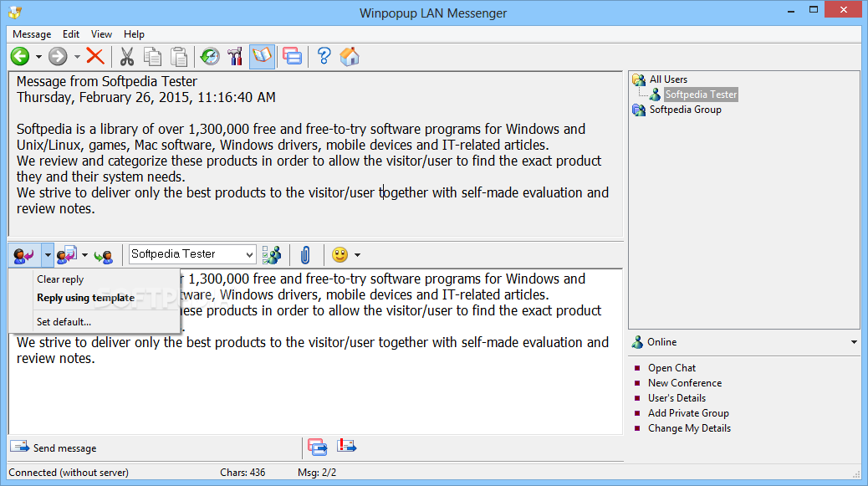
Task: Select Softpedia Tester in the user tree
Action: click(x=701, y=95)
